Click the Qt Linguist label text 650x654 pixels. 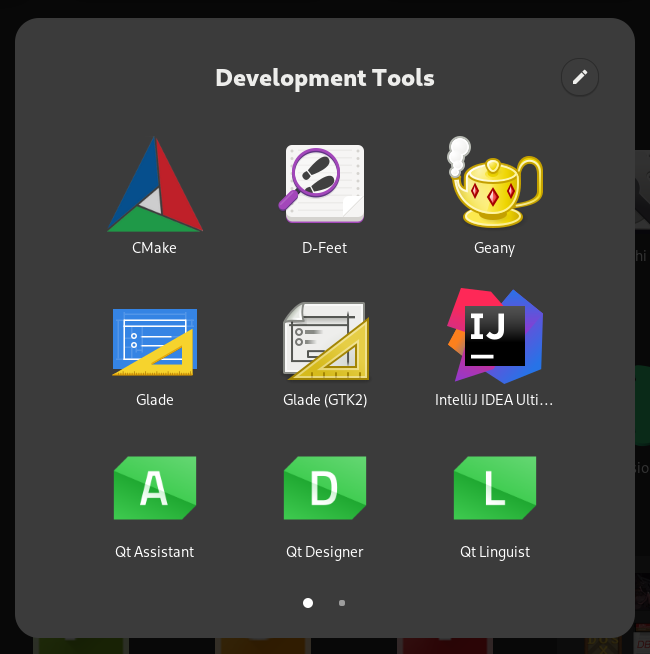click(x=495, y=552)
